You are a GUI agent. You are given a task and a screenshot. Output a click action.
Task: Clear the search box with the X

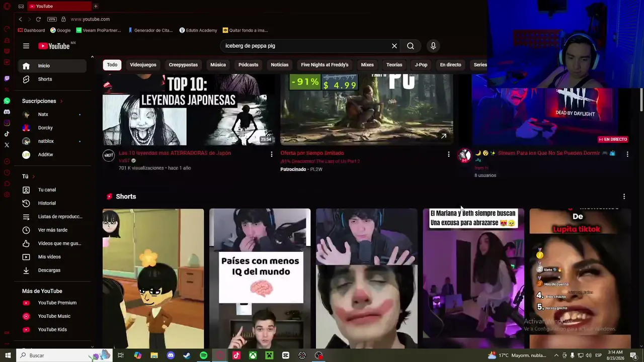394,46
